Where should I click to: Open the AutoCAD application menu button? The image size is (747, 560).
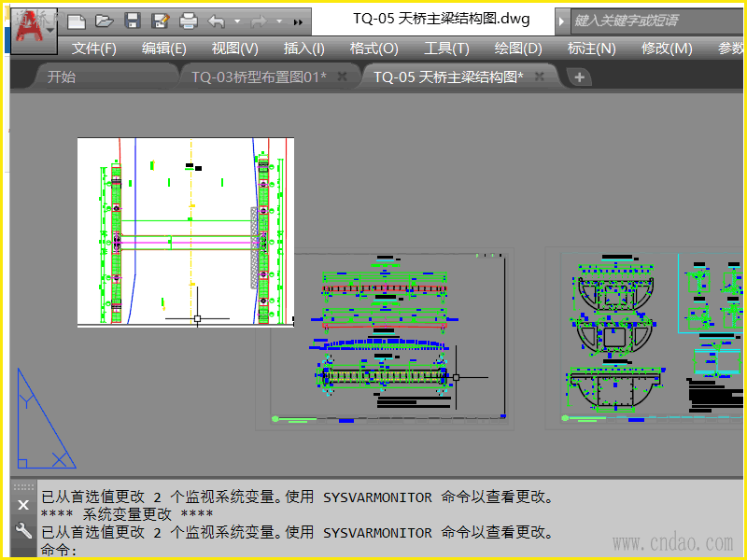click(x=34, y=30)
